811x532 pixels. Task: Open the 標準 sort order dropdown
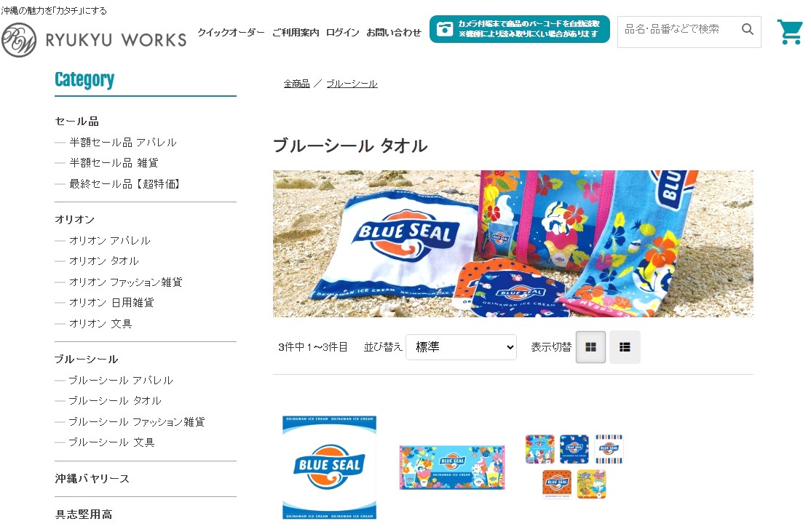[x=462, y=347]
